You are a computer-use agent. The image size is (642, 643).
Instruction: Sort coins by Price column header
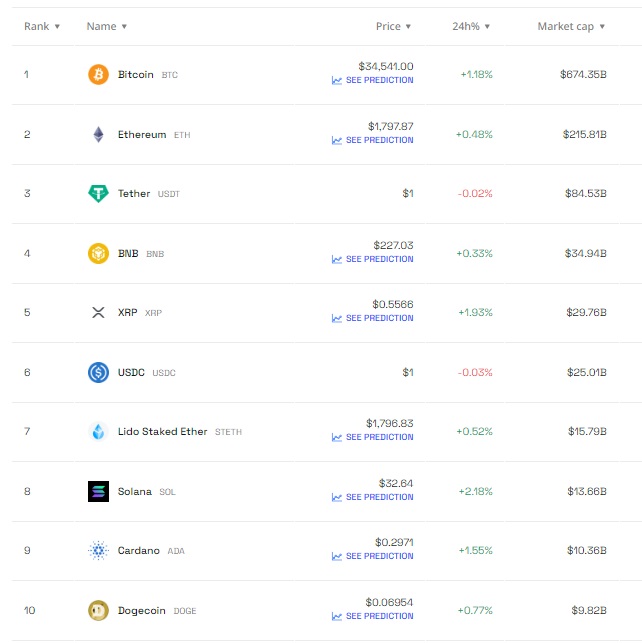(393, 26)
